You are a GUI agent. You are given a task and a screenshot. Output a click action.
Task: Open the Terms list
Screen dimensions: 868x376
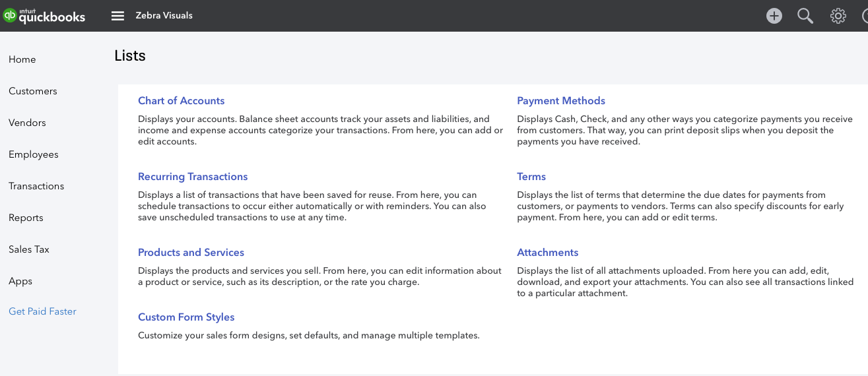click(531, 177)
